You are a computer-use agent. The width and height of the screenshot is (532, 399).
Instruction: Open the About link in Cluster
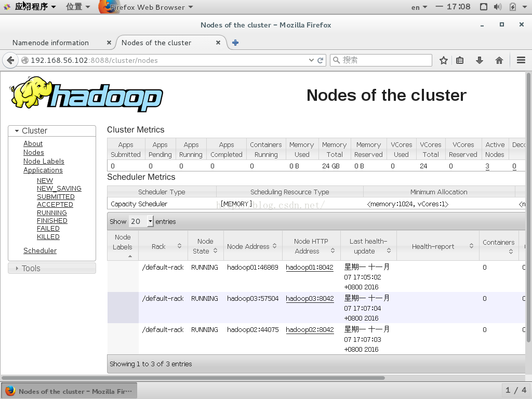click(33, 143)
